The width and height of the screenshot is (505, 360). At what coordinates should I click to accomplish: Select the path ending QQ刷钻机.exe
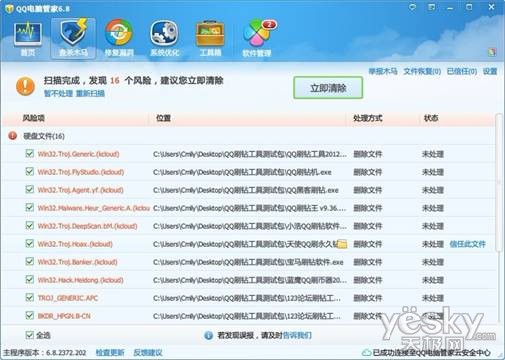(x=242, y=172)
